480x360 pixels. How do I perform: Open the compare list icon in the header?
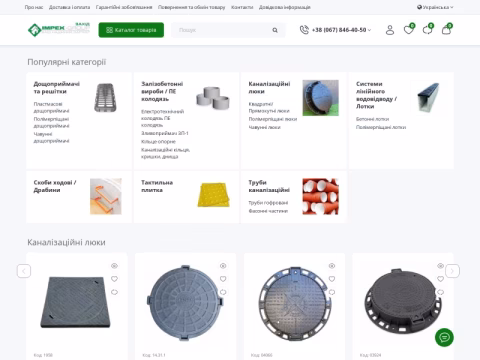tap(428, 29)
